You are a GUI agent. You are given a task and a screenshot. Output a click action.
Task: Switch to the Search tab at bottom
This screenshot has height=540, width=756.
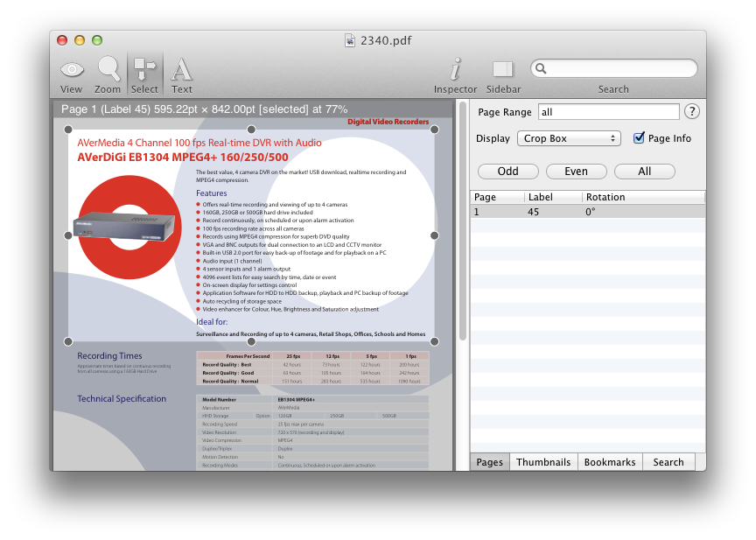[668, 462]
